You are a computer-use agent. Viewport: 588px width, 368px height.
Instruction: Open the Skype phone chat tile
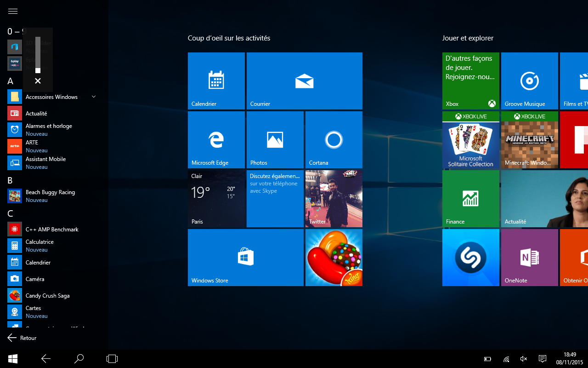pyautogui.click(x=275, y=199)
